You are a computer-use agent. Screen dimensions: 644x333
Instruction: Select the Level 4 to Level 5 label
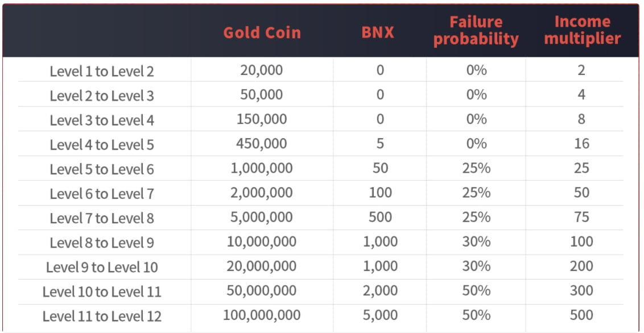102,145
